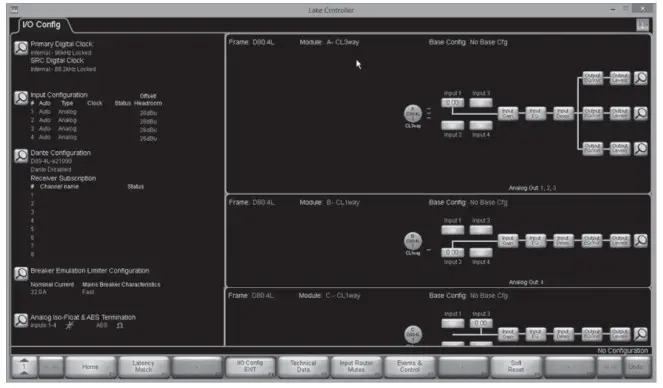Open the Input Configuration magnifier icon

coord(21,98)
